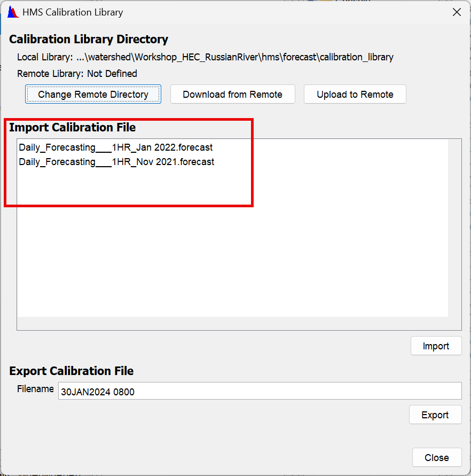Select Daily_Forecasting___1HR_Nov 2021.forecast in the list

coord(115,162)
